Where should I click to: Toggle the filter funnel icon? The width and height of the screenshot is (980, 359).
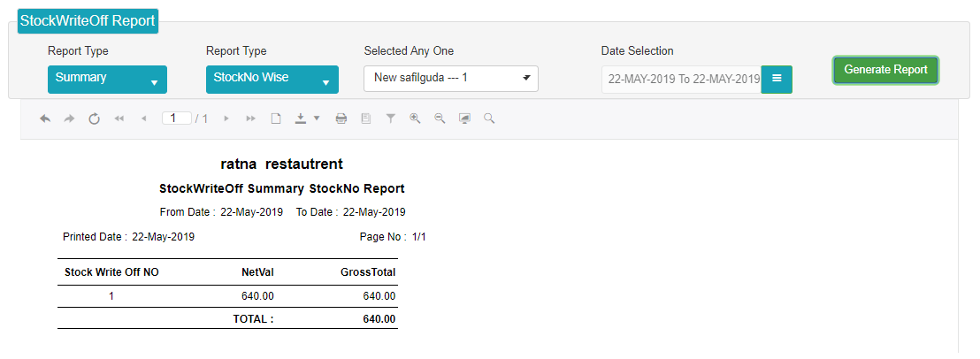(391, 118)
